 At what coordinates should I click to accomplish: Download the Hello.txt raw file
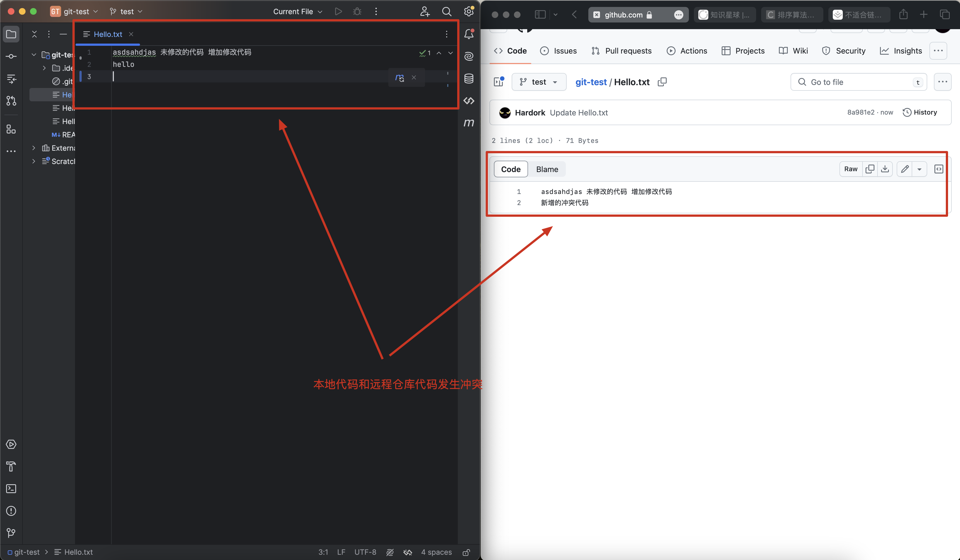(885, 169)
